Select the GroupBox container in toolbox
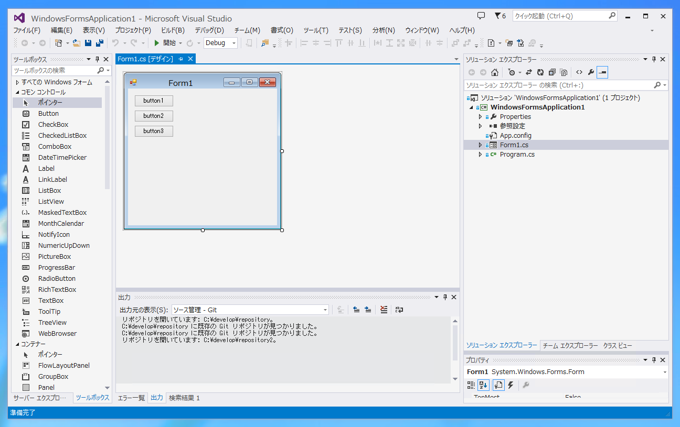The height and width of the screenshot is (427, 680). pyautogui.click(x=57, y=377)
